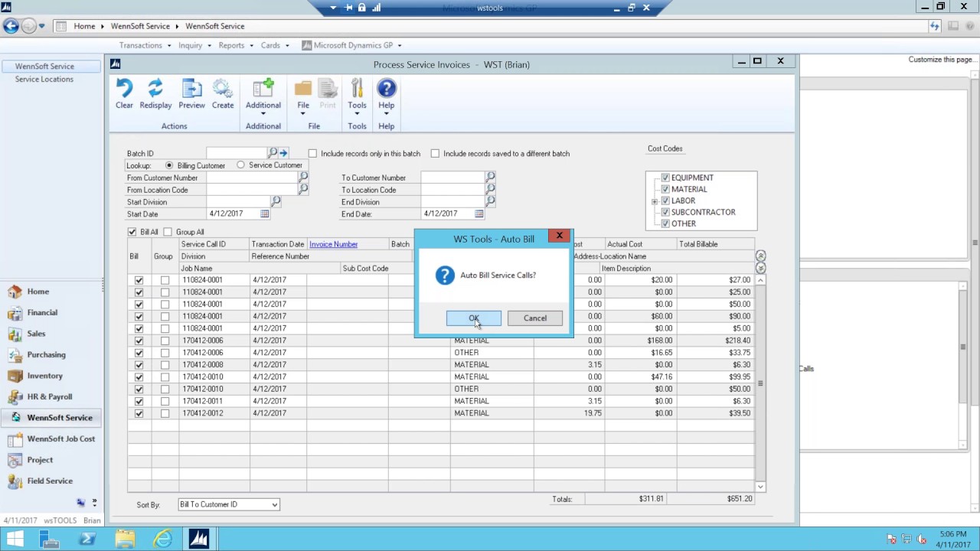Viewport: 980px width, 551px height.
Task: Open File Explorer from the taskbar
Action: [x=125, y=539]
